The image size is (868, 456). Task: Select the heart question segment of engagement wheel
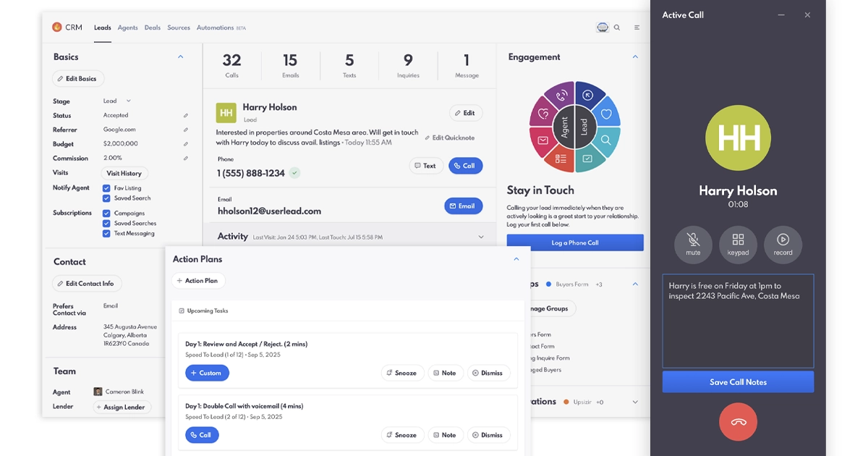tap(543, 114)
